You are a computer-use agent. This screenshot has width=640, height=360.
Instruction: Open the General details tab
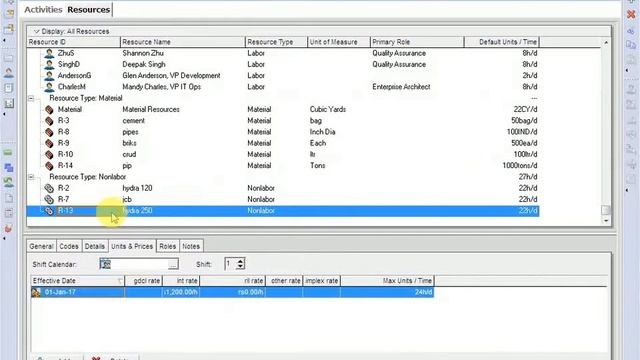[x=41, y=247]
